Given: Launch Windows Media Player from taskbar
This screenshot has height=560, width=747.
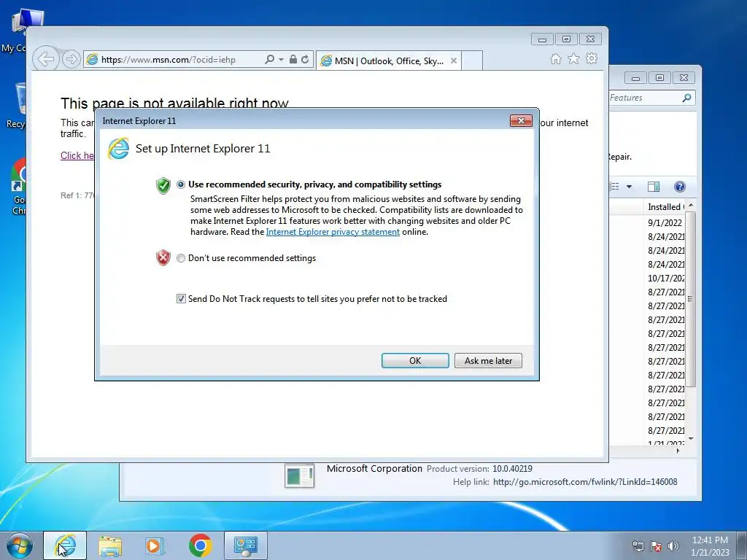Looking at the screenshot, I should click(x=154, y=545).
